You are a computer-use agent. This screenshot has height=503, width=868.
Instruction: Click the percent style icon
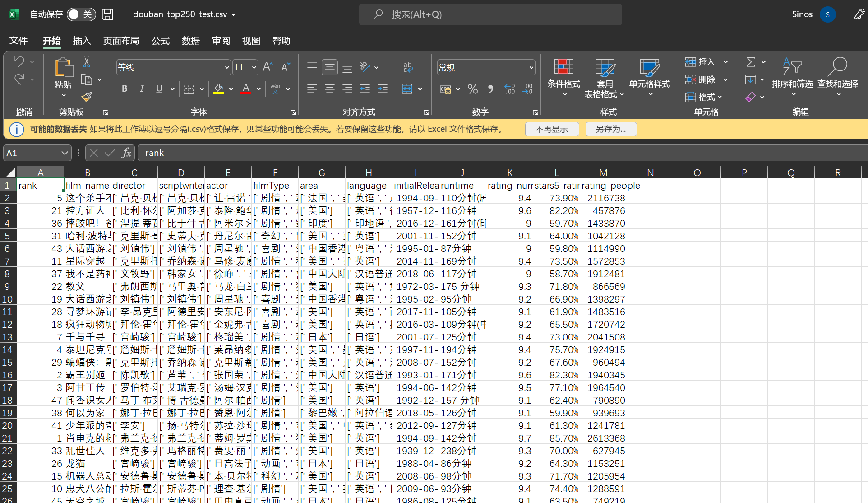point(473,89)
